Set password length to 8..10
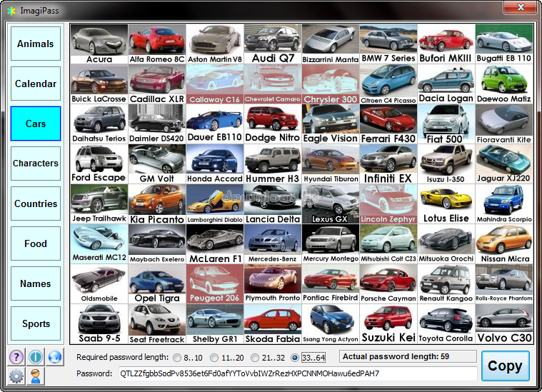Screen dimensions: 542x392 [x=176, y=357]
